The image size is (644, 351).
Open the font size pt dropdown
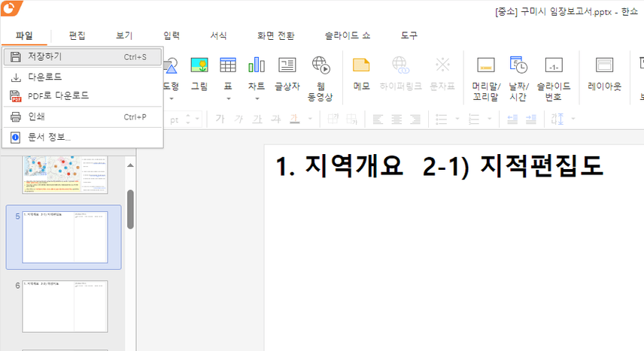[198, 120]
